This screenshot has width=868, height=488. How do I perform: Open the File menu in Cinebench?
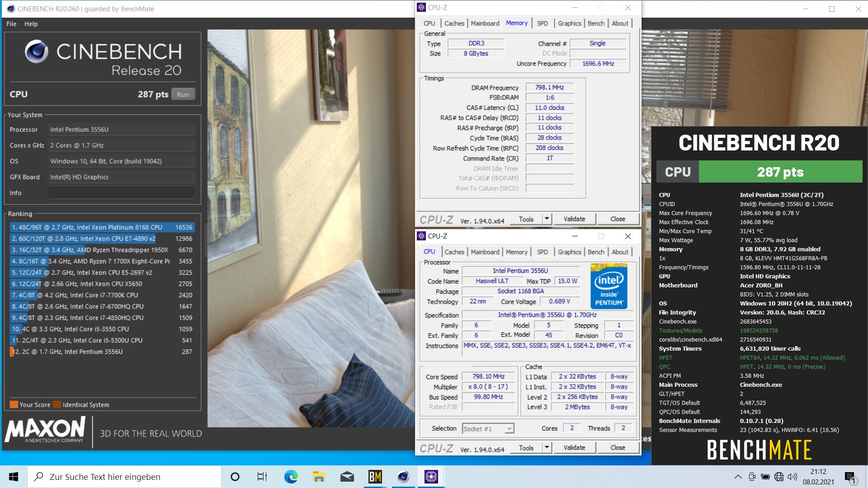(x=11, y=24)
